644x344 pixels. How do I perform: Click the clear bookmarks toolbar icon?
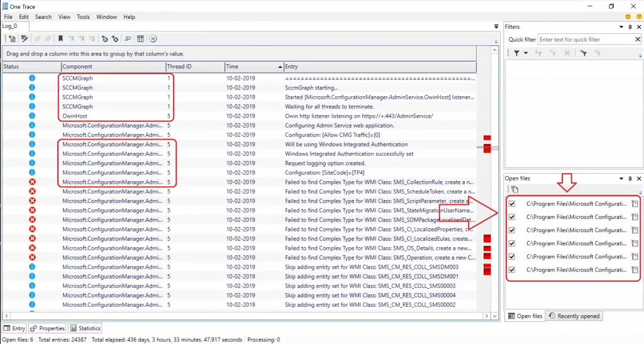[92, 38]
